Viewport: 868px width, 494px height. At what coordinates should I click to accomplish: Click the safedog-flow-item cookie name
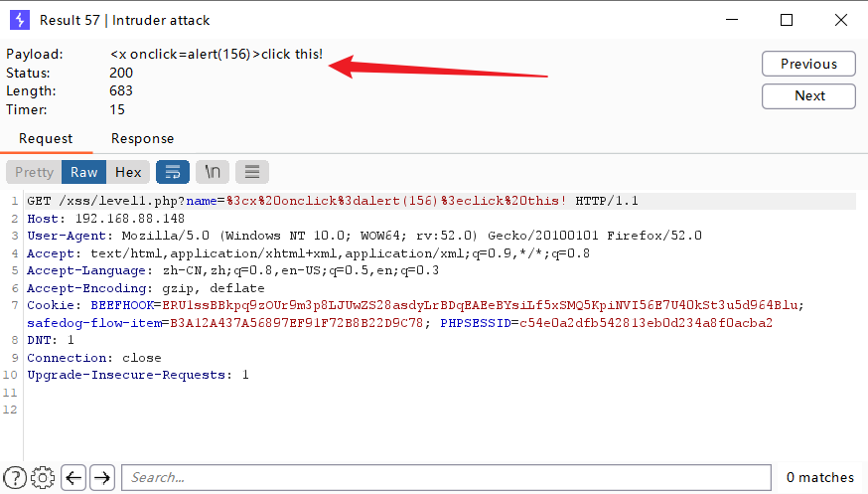pyautogui.click(x=94, y=323)
